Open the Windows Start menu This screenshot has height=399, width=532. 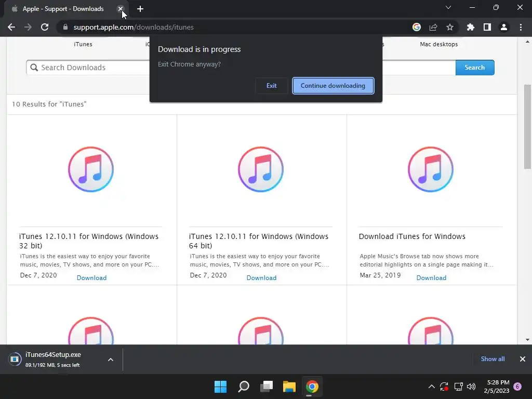pos(220,387)
